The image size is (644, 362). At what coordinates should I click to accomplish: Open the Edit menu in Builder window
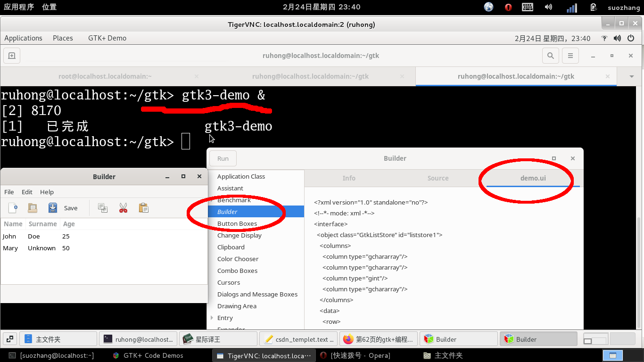click(27, 192)
